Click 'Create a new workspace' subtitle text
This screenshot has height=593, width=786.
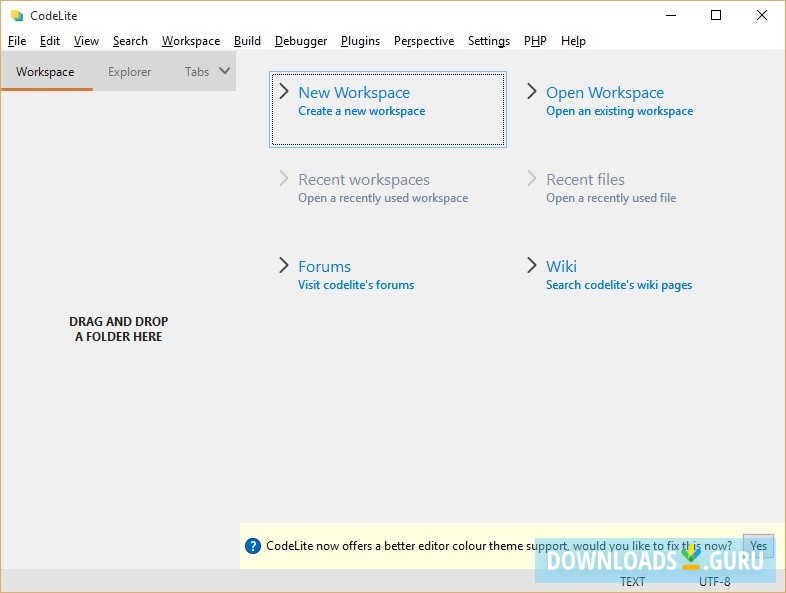[x=361, y=111]
